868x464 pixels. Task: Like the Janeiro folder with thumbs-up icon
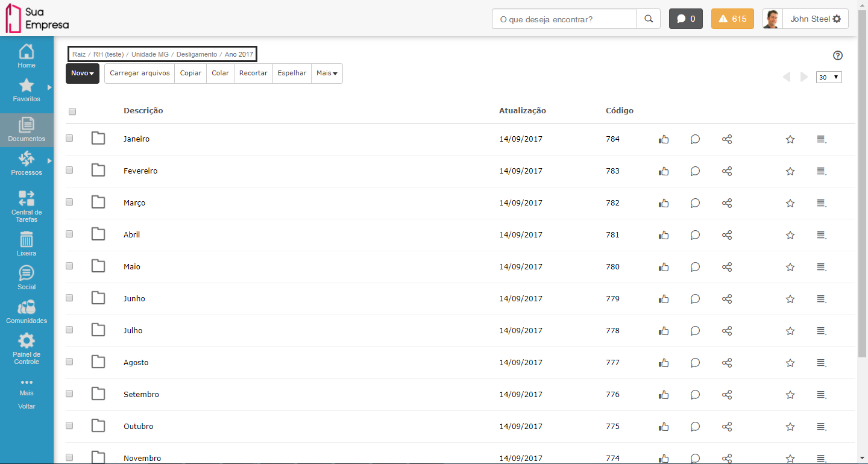point(664,139)
